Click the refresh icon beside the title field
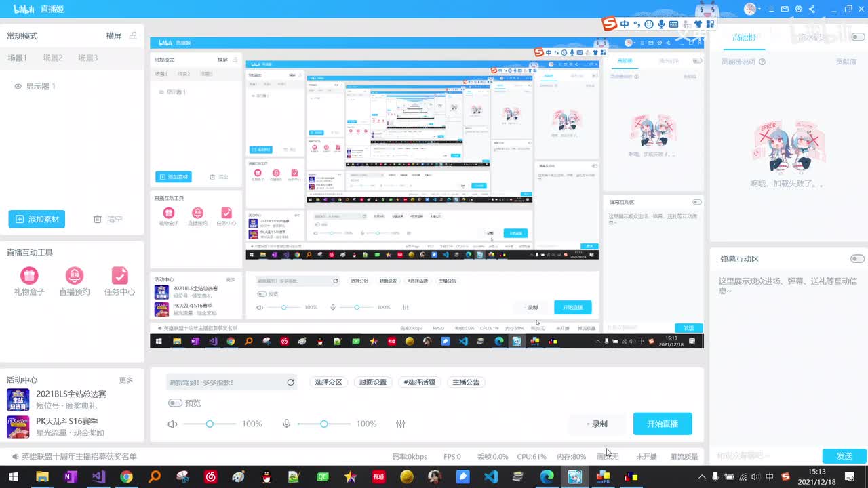The height and width of the screenshot is (488, 868). (290, 382)
